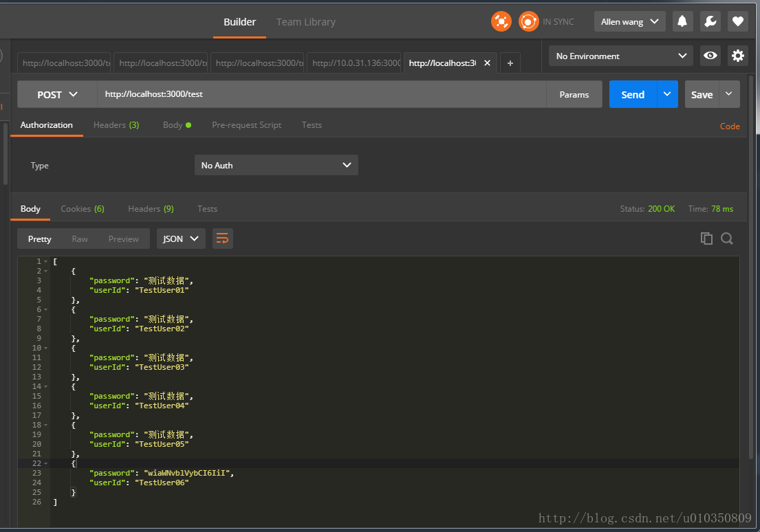Open the No Auth type dropdown
This screenshot has height=532, width=760.
pos(276,165)
